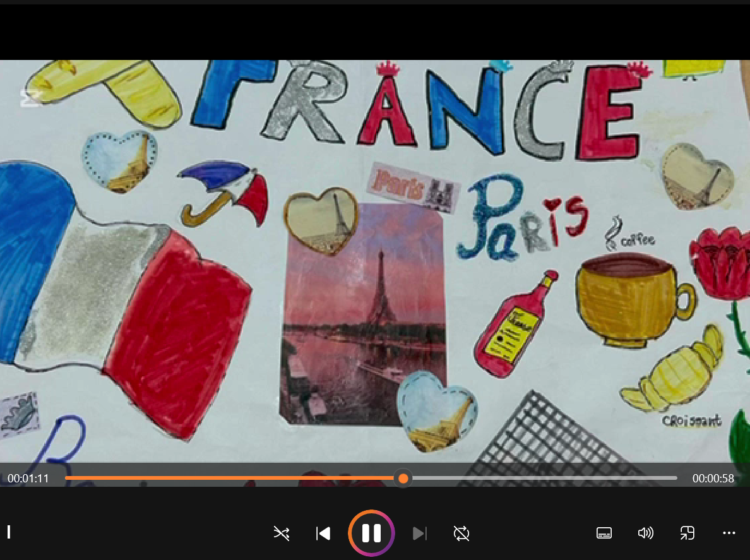Pause the video playback
750x560 pixels.
(371, 533)
